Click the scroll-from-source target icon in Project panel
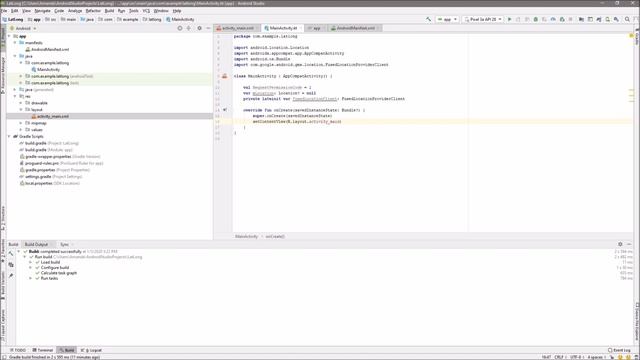This screenshot has width=640, height=360. tap(180, 28)
